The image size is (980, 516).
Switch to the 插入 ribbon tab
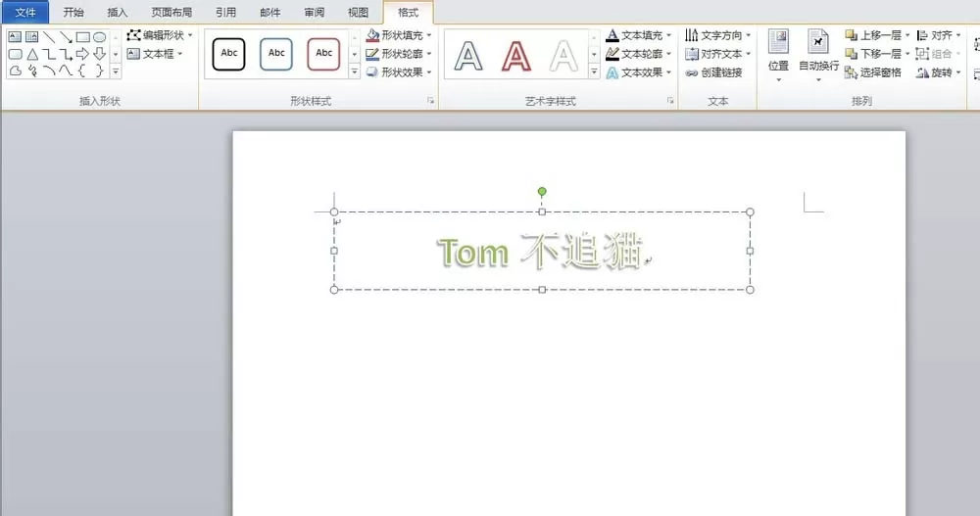117,13
